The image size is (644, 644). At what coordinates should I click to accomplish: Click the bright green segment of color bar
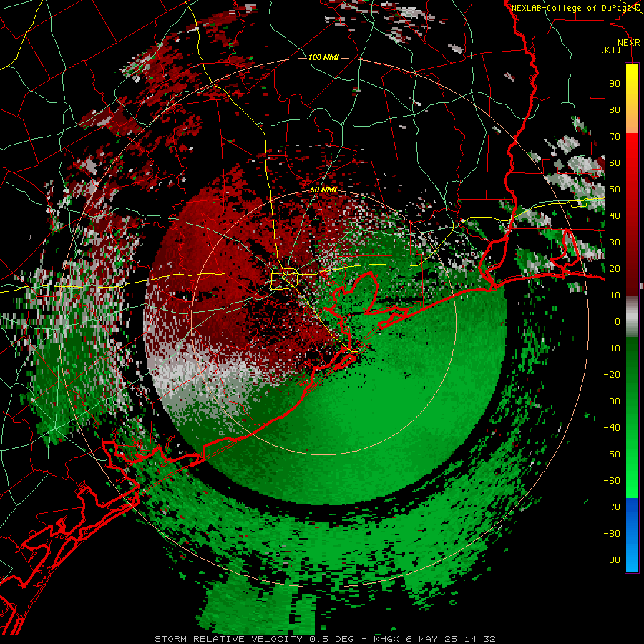coord(632,477)
